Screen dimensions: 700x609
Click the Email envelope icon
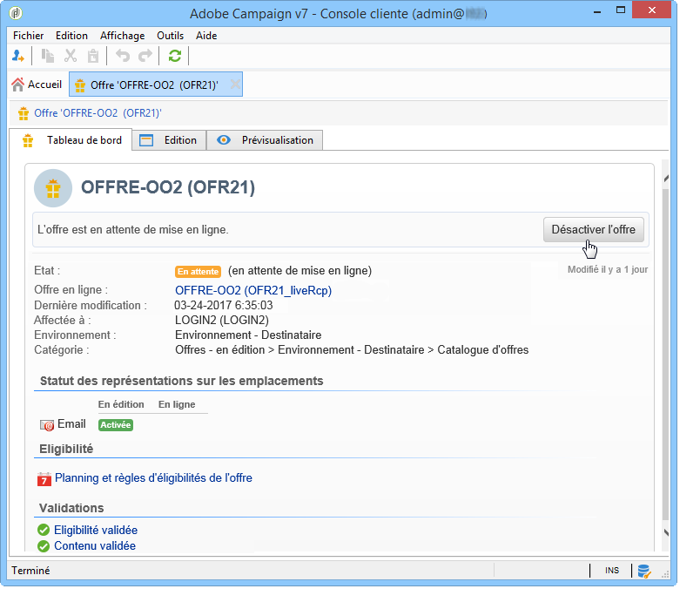pos(47,425)
